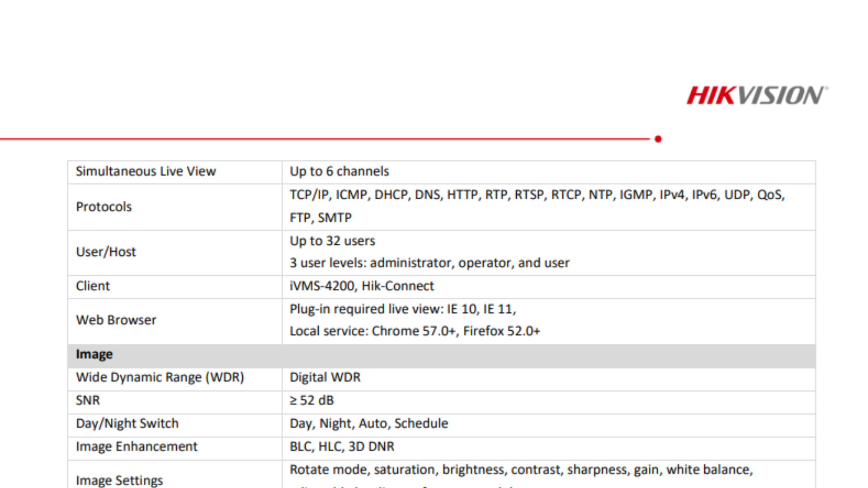The image size is (868, 488).
Task: Click the SNR '≥ 52 dB' value
Action: pos(311,401)
